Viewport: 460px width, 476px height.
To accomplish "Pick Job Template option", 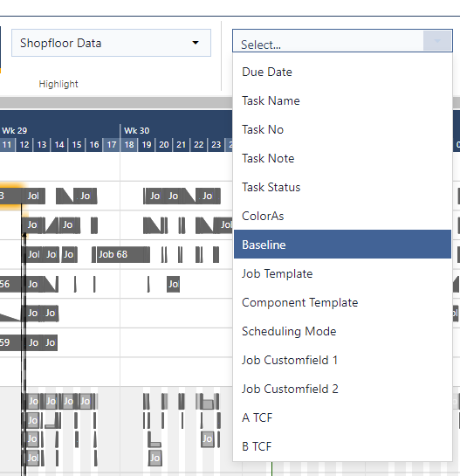I will coord(342,274).
